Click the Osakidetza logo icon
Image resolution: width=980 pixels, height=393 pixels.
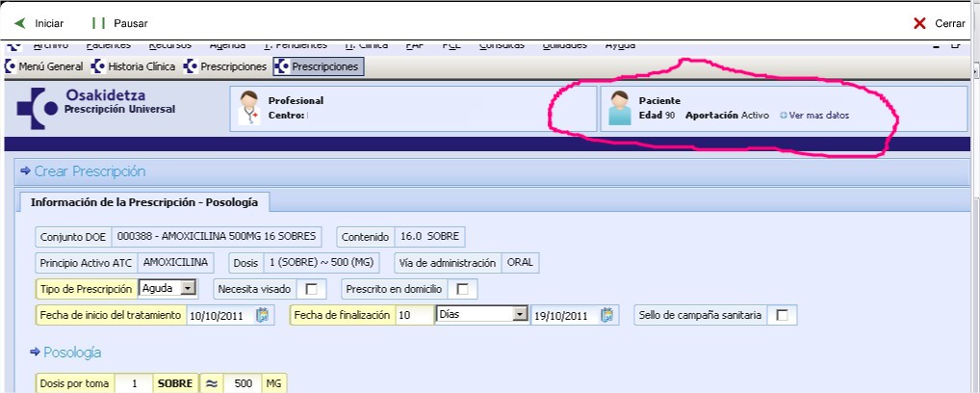click(x=37, y=106)
